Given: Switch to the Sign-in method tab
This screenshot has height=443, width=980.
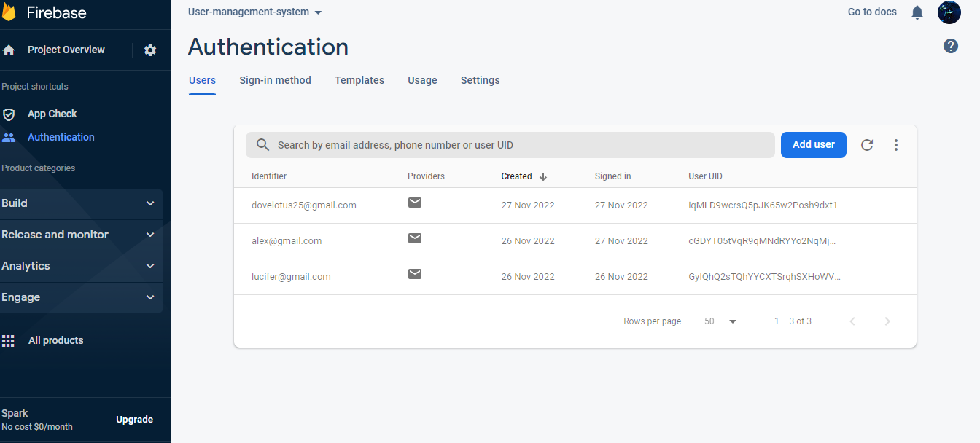Looking at the screenshot, I should [275, 80].
